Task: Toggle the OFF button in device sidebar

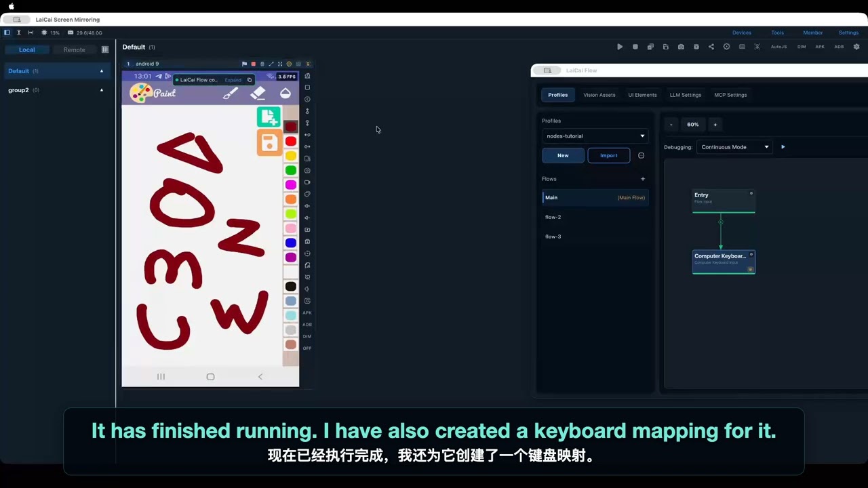Action: point(307,348)
